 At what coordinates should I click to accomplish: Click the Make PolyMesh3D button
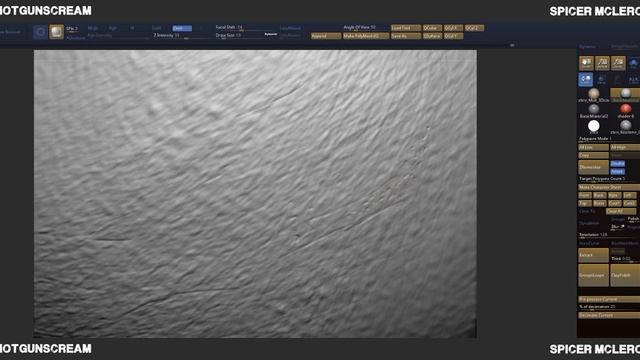tap(366, 36)
